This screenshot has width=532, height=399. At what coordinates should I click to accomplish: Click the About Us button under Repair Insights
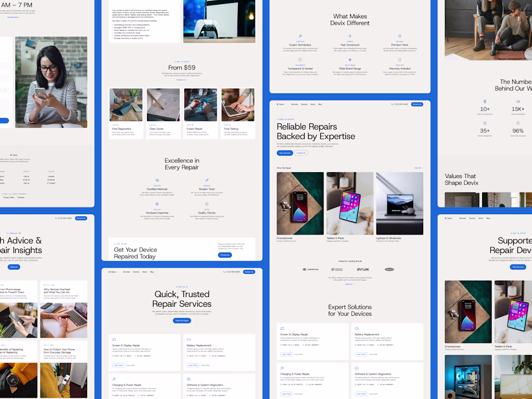pyautogui.click(x=14, y=267)
